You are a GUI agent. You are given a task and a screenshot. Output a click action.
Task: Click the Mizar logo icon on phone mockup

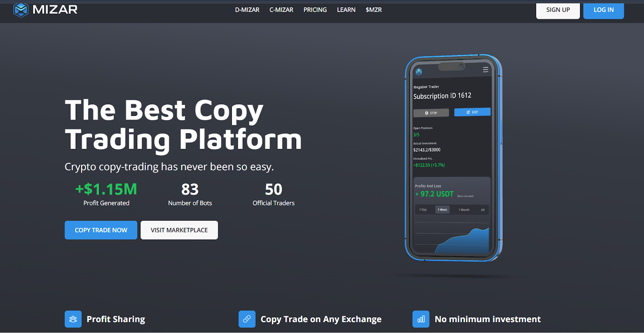(x=419, y=72)
